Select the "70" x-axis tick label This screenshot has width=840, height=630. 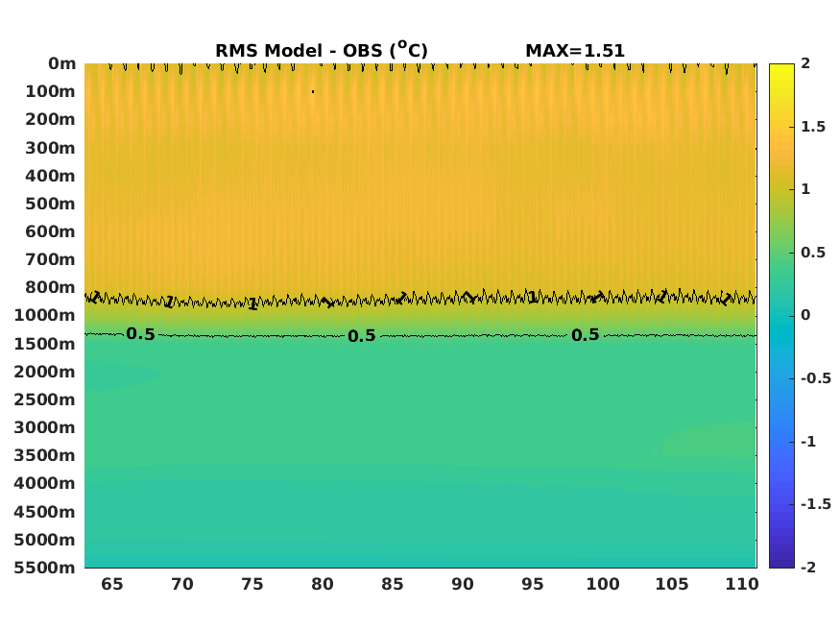[182, 584]
